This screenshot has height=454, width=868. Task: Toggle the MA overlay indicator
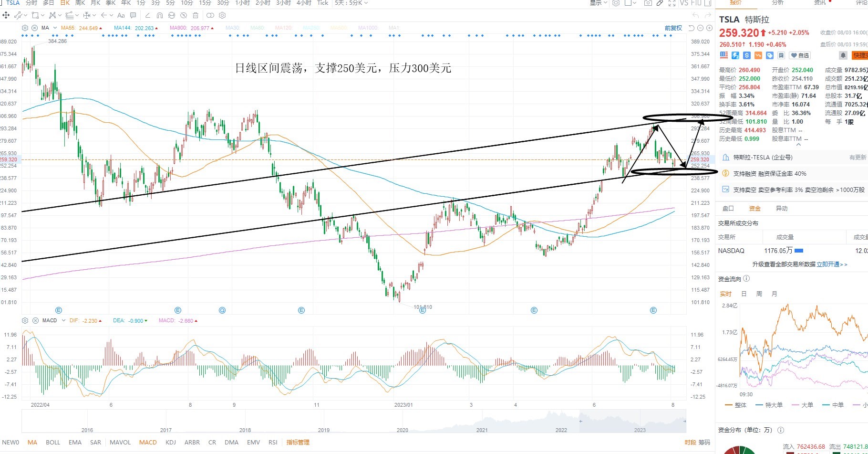coord(32,443)
